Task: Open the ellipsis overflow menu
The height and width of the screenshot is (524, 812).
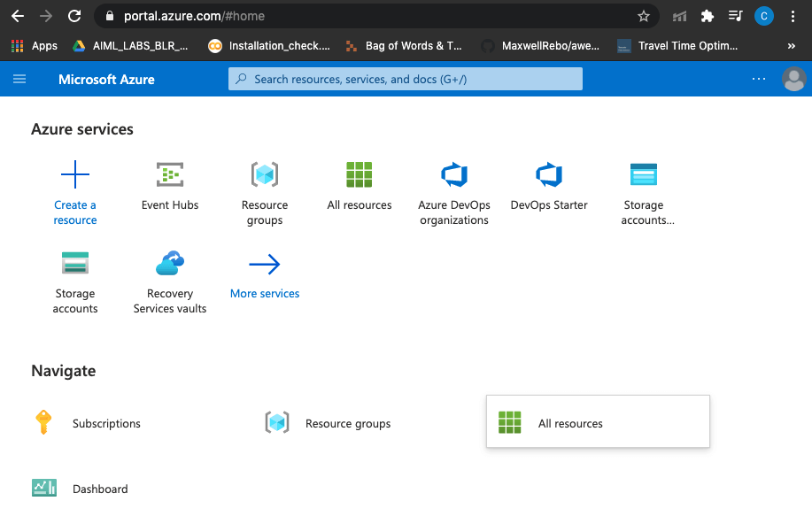Action: 758,79
